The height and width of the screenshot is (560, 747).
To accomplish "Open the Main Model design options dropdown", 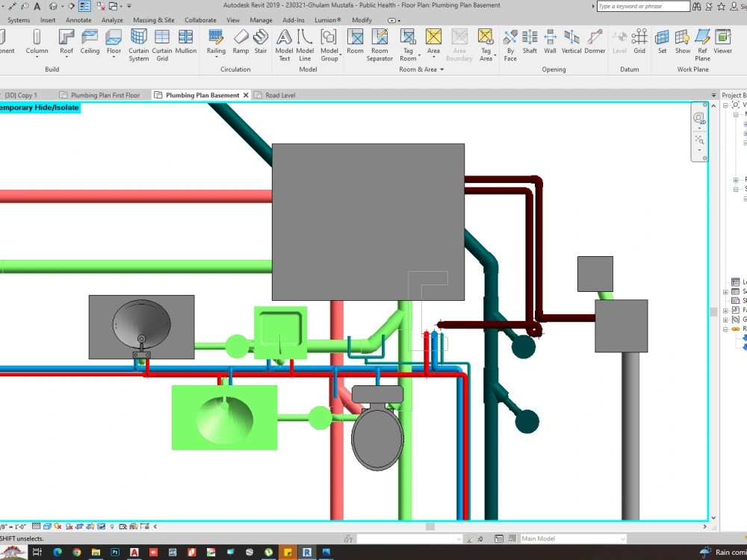I will pos(622,538).
